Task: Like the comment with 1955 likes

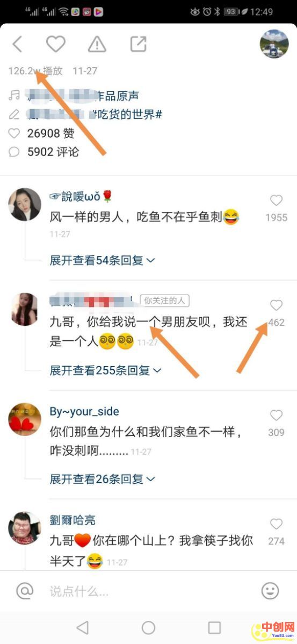Action: tap(277, 201)
